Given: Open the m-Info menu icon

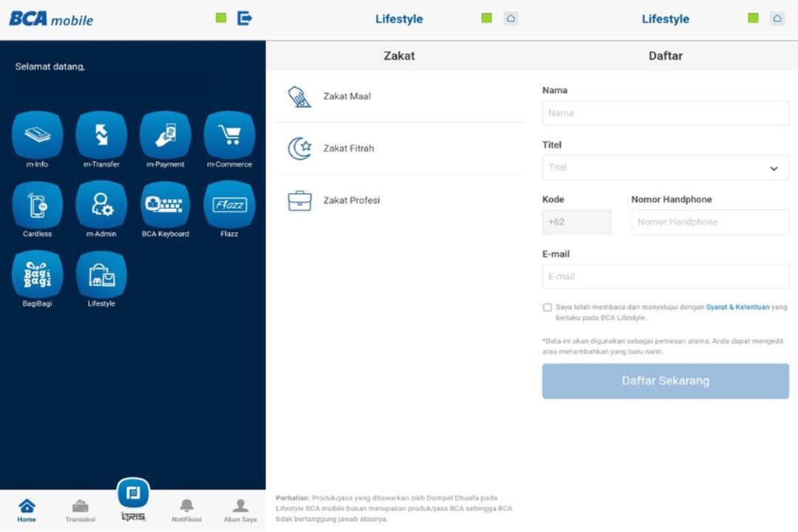Looking at the screenshot, I should 37,135.
